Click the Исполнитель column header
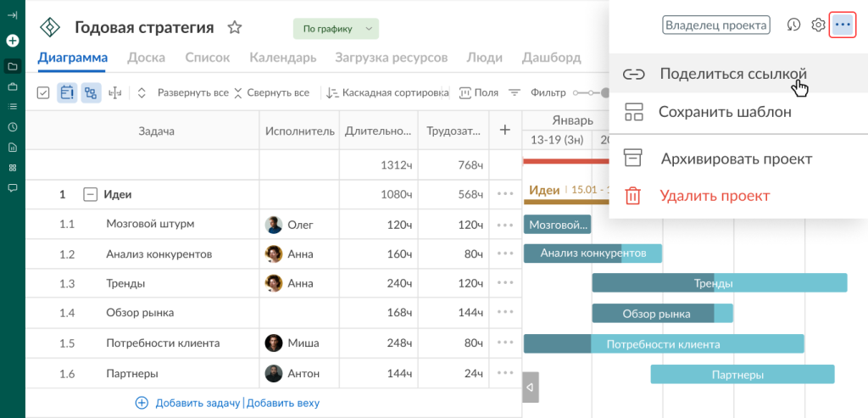The image size is (868, 418). pyautogui.click(x=299, y=131)
